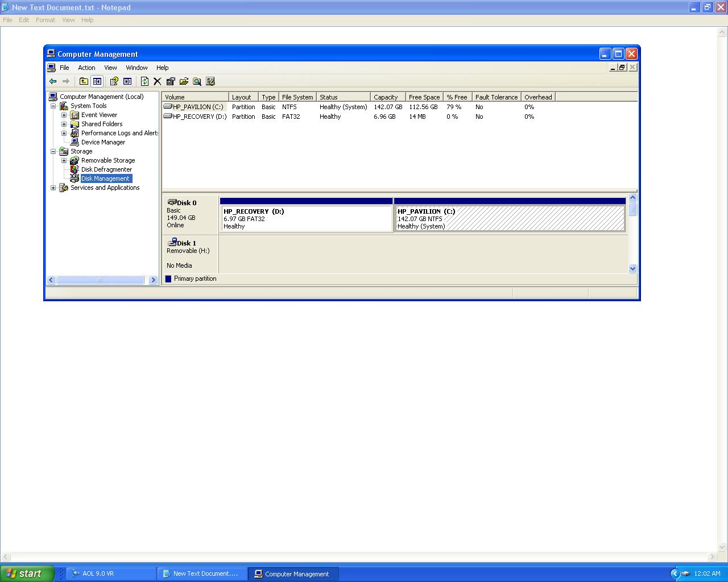
Task: Click the Properties icon in the toolbar
Action: [171, 81]
